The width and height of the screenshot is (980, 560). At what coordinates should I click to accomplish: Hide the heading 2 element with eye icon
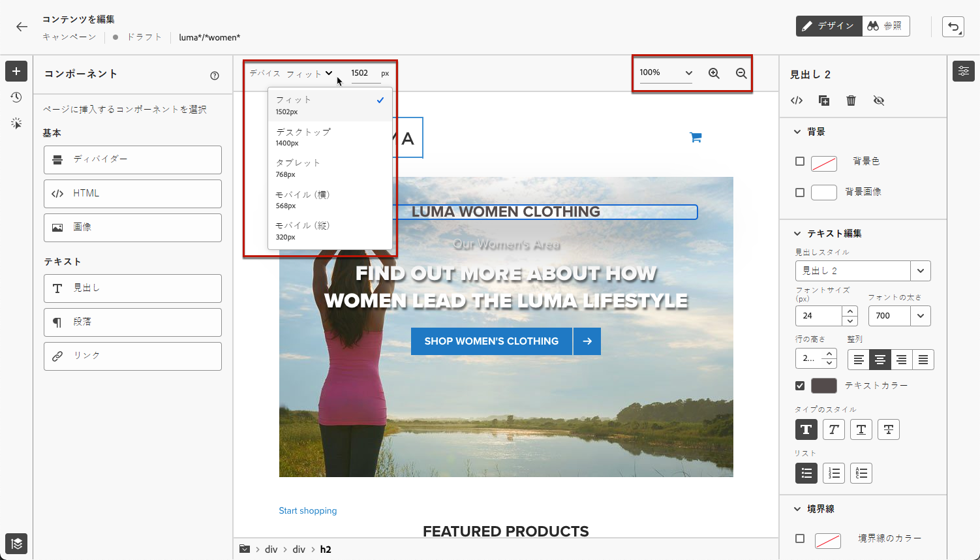pyautogui.click(x=879, y=101)
